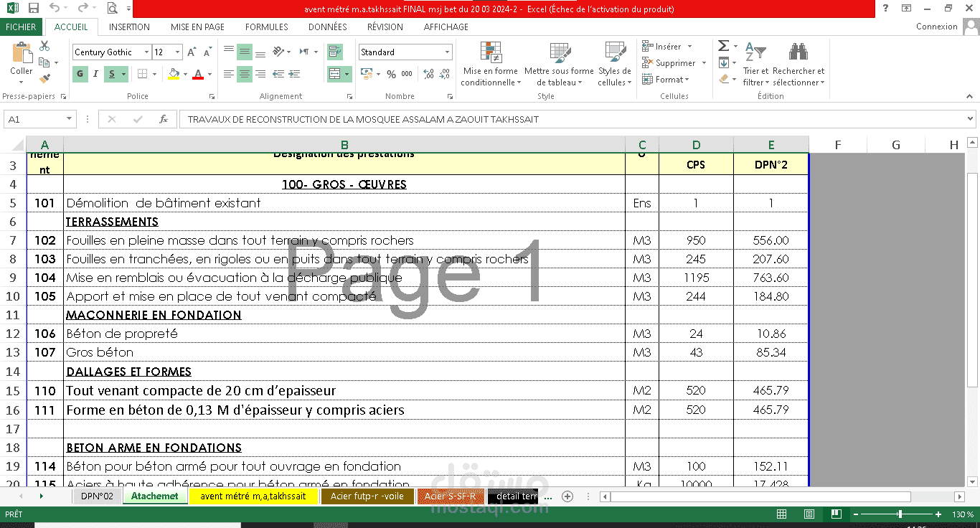Click the Format Painter brush icon

click(44, 78)
